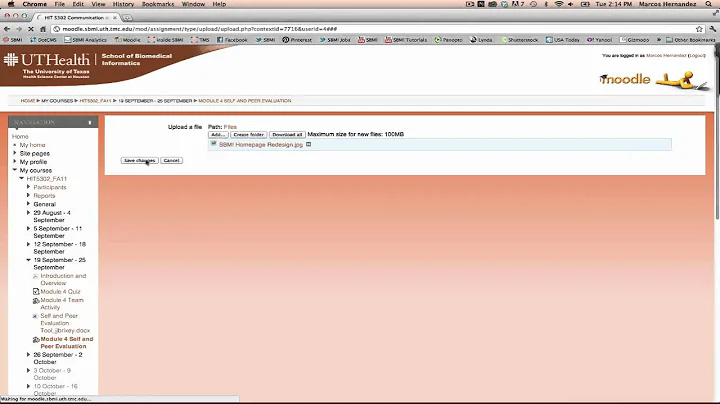The image size is (720, 404).
Task: Open the History menu
Action: tap(124, 4)
